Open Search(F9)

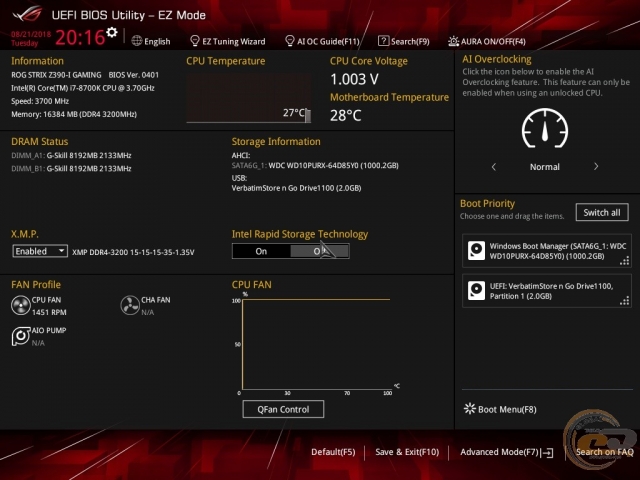(x=410, y=41)
